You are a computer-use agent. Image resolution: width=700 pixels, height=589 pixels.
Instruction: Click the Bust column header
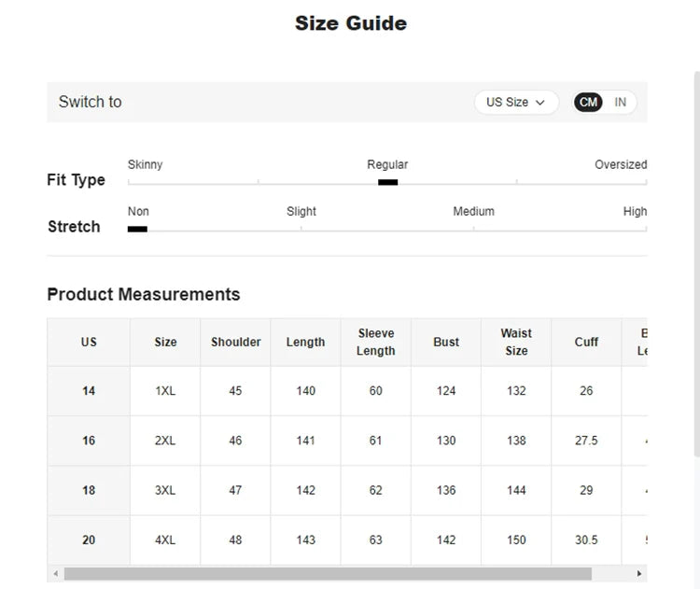[x=446, y=343]
